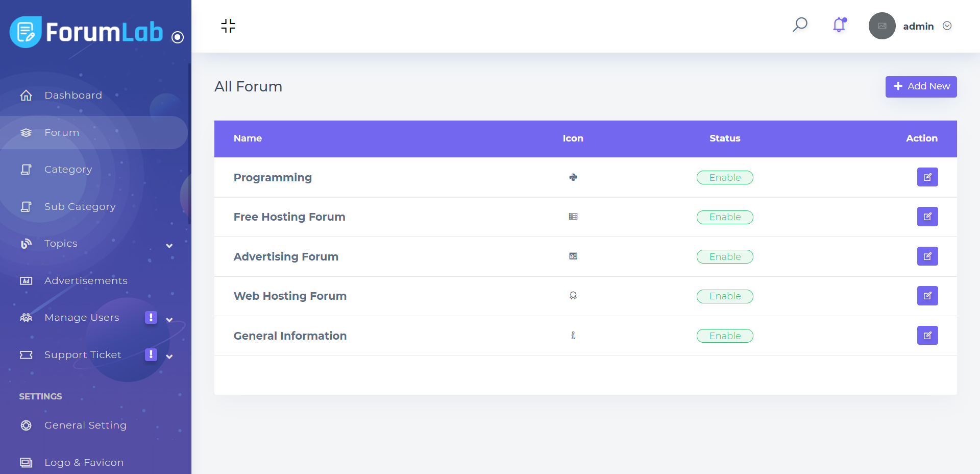Click the admin avatar thumbnail
This screenshot has height=474, width=980.
point(882,26)
